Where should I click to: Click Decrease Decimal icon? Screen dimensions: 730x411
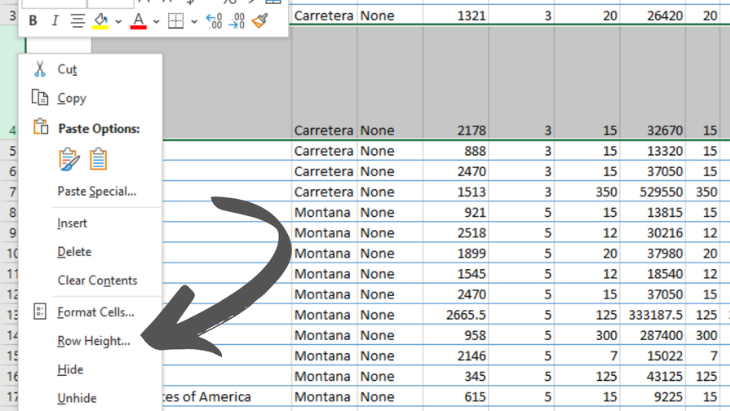(x=237, y=21)
